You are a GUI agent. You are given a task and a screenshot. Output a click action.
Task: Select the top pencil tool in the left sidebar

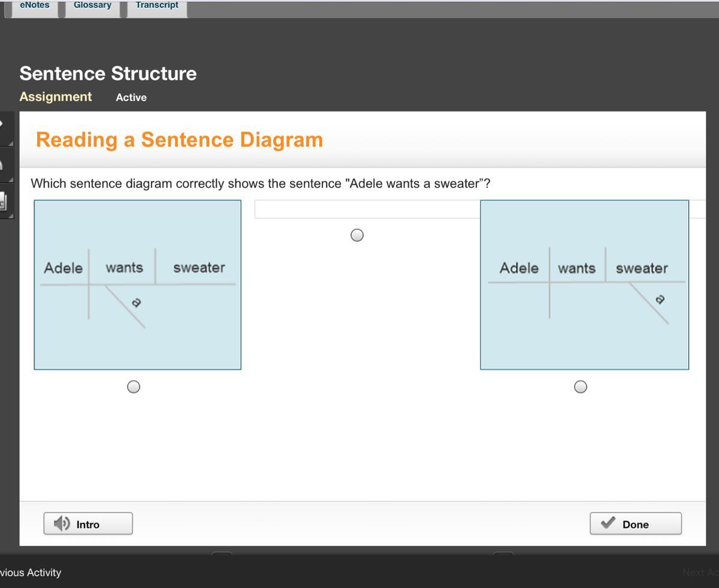pyautogui.click(x=2, y=125)
